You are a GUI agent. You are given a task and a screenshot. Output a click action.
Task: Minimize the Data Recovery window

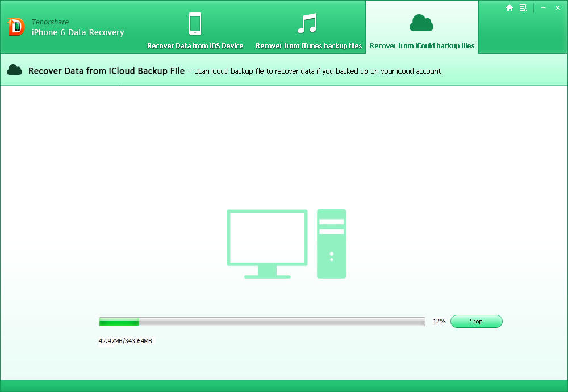(x=544, y=7)
